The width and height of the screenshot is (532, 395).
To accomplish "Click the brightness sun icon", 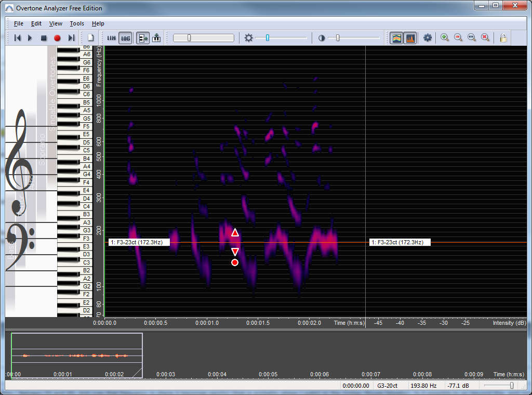I will tap(249, 37).
